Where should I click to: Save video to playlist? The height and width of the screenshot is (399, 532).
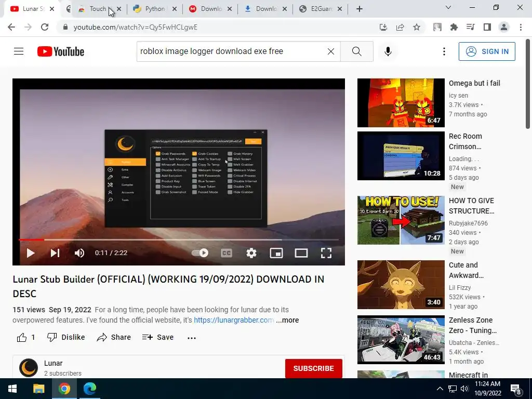pos(158,337)
